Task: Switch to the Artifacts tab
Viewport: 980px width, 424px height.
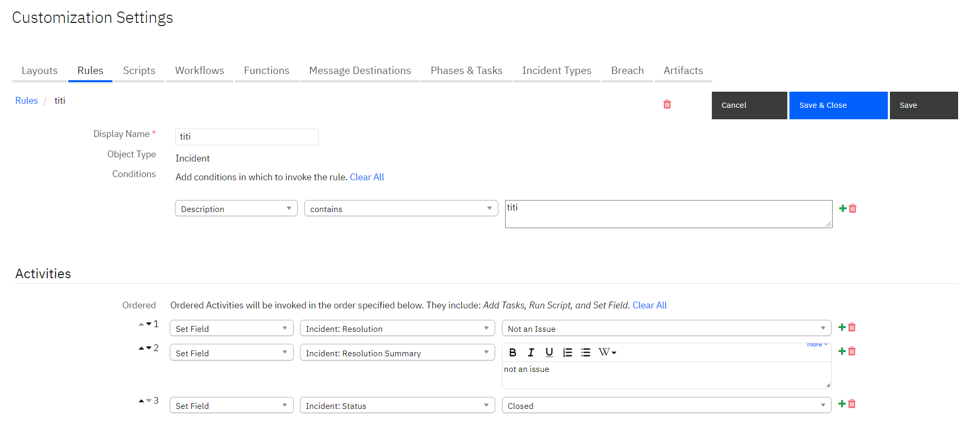Action: pos(683,71)
